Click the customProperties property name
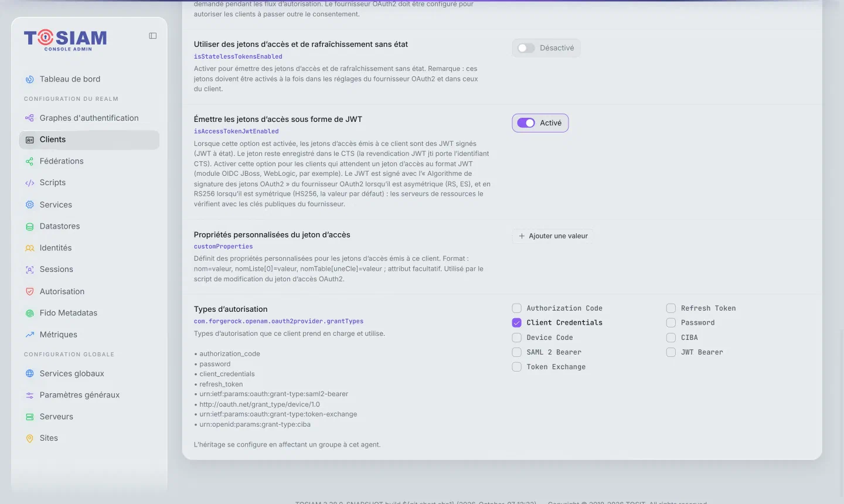The width and height of the screenshot is (844, 504). [223, 247]
